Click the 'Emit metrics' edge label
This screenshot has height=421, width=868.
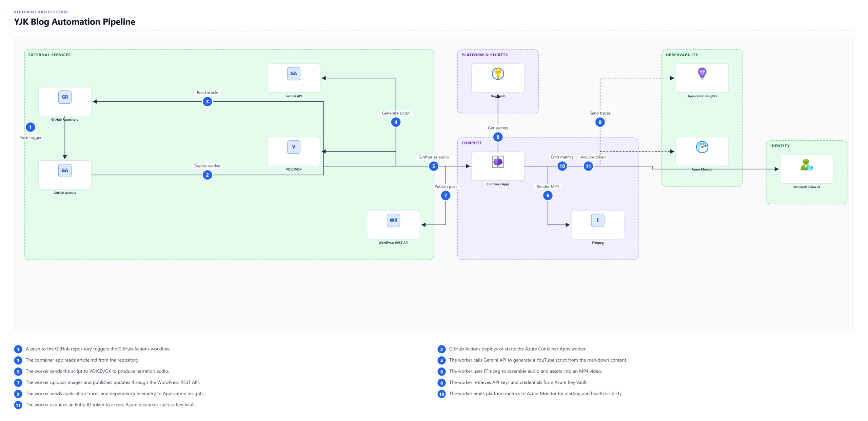click(x=562, y=157)
